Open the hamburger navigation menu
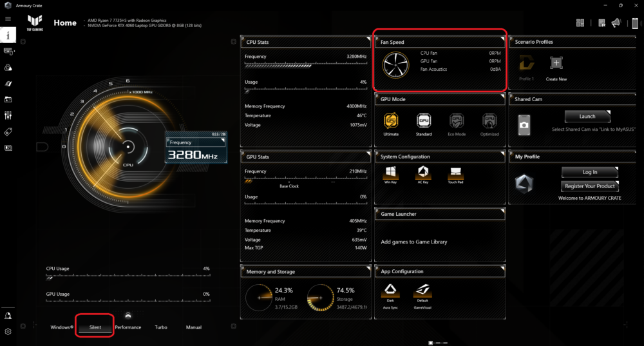The width and height of the screenshot is (644, 346). [x=8, y=19]
